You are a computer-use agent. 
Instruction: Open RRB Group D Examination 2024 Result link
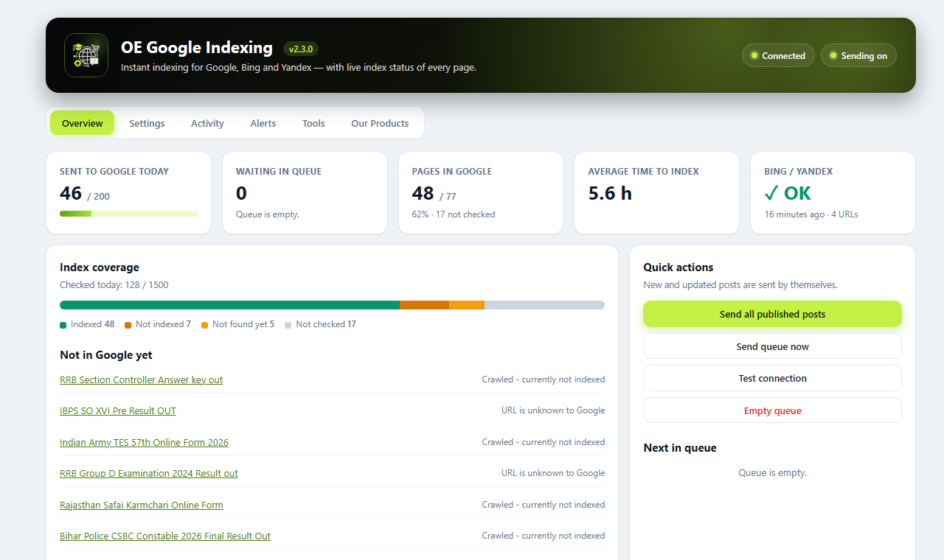click(149, 474)
